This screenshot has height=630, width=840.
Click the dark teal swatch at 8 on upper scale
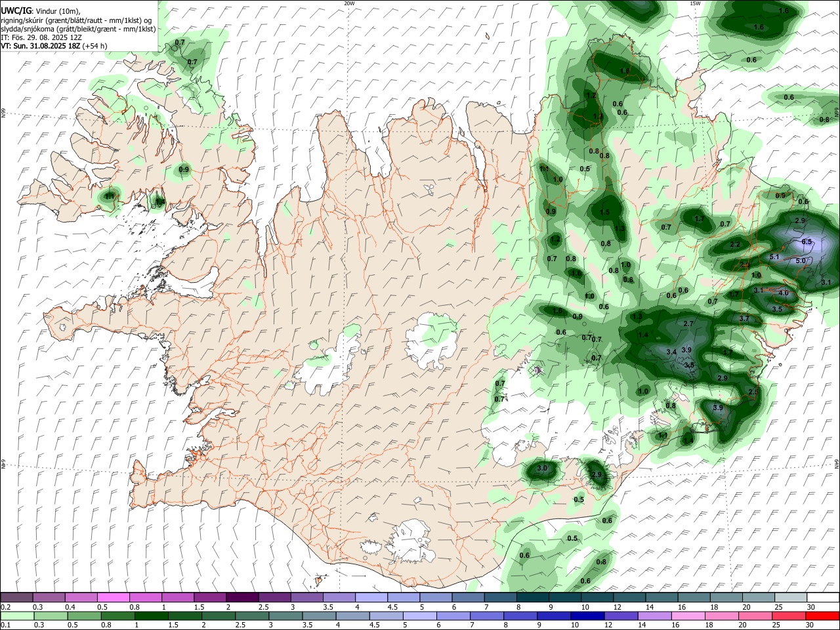click(533, 597)
